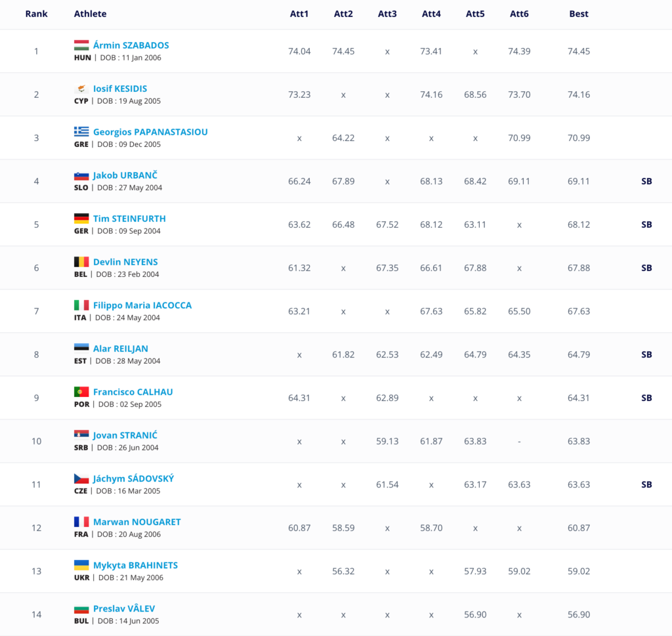Click Kesidis's best mark 74.16 in Best column
Image resolution: width=672 pixels, height=636 pixels.
pyautogui.click(x=579, y=95)
